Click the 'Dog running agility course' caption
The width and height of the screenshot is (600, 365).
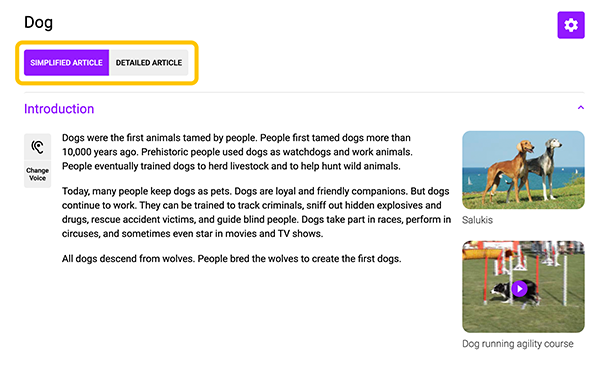(518, 344)
